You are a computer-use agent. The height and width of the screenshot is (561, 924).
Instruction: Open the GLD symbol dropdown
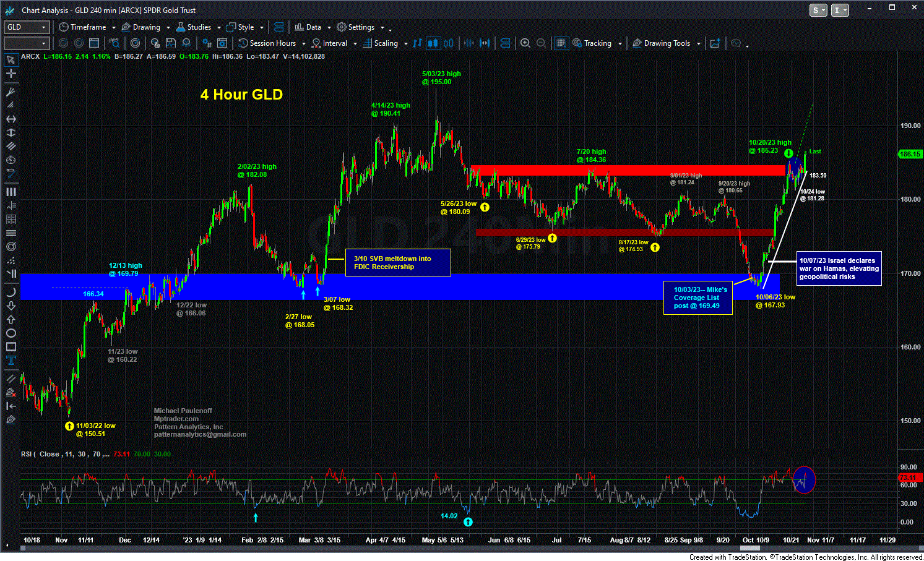coord(44,27)
